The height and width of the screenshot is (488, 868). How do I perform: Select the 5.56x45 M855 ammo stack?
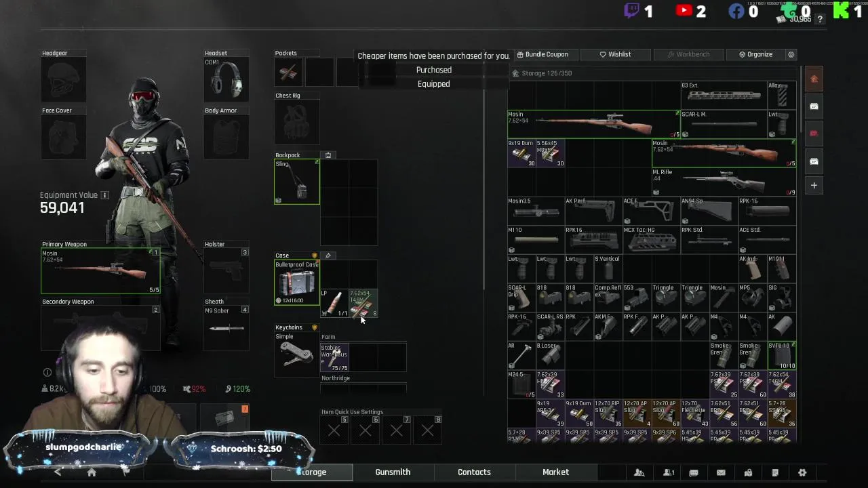coord(551,153)
